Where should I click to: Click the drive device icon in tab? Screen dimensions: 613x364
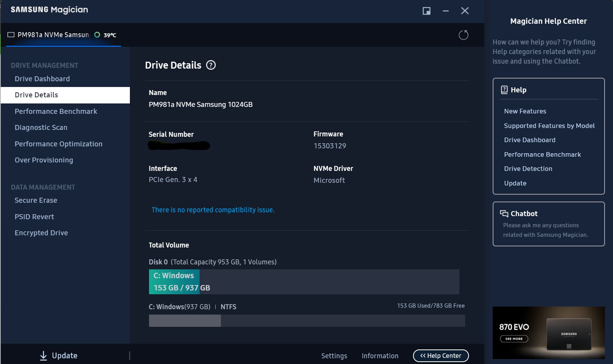pos(11,35)
